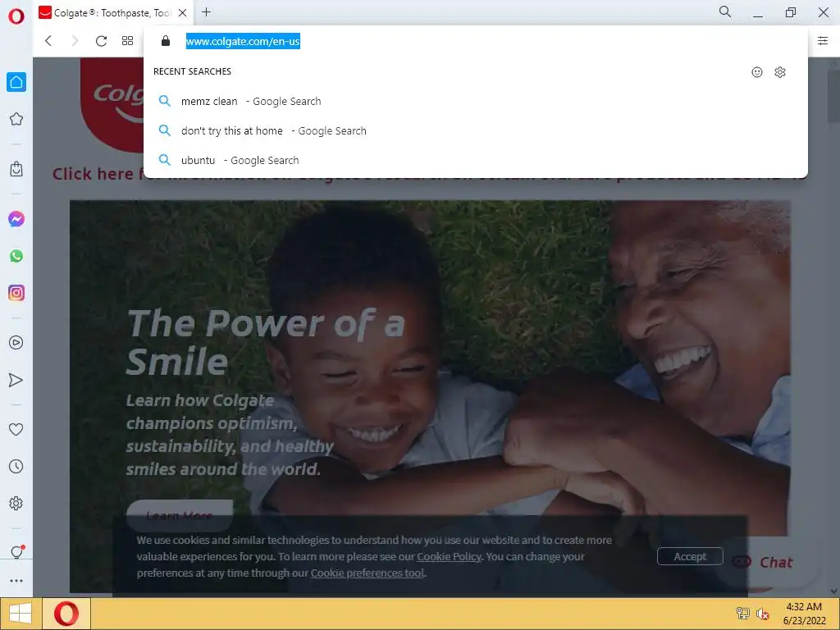Click the padlock site security icon

click(166, 41)
